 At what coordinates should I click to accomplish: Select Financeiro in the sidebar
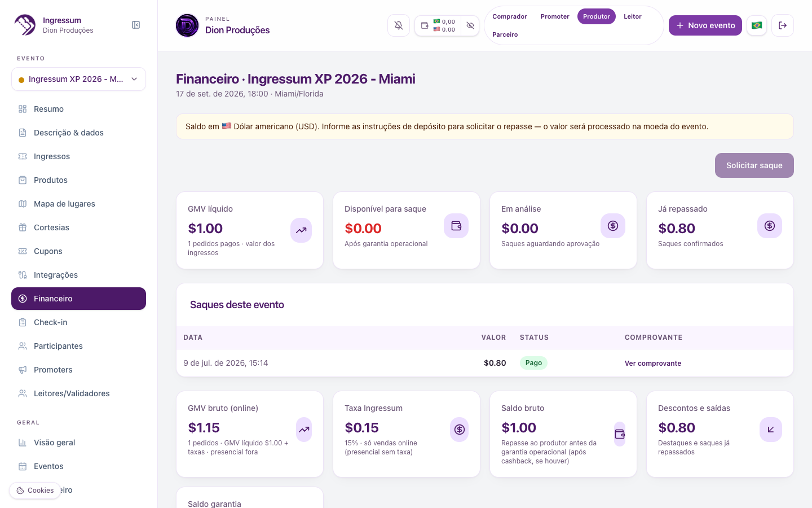tap(78, 299)
